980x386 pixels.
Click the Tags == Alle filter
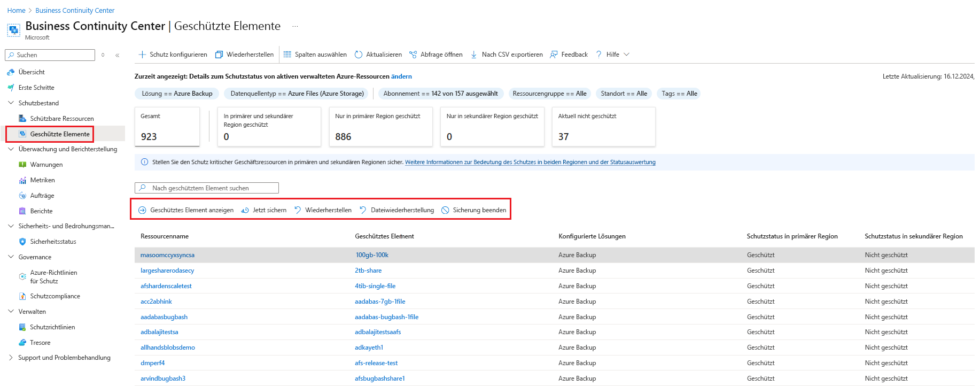pyautogui.click(x=679, y=94)
